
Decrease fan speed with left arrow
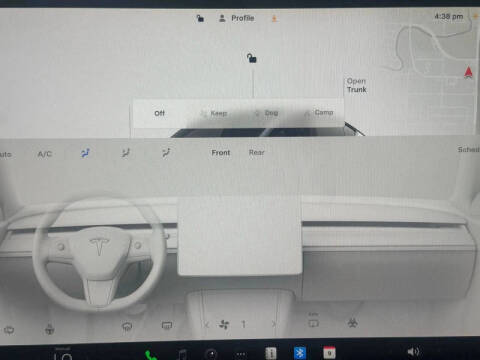pos(207,324)
